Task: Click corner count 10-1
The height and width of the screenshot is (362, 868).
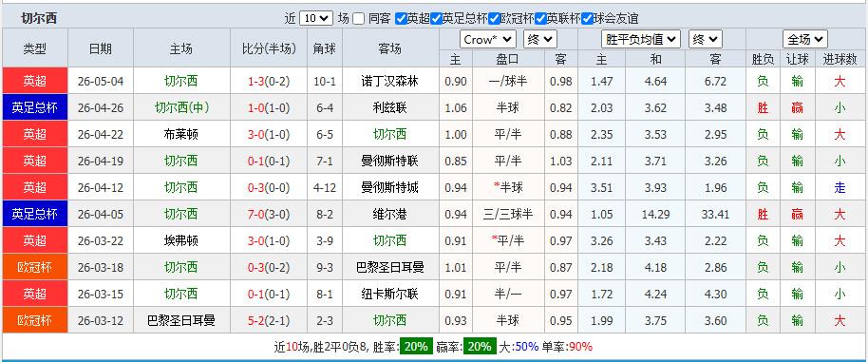Action: pyautogui.click(x=325, y=82)
